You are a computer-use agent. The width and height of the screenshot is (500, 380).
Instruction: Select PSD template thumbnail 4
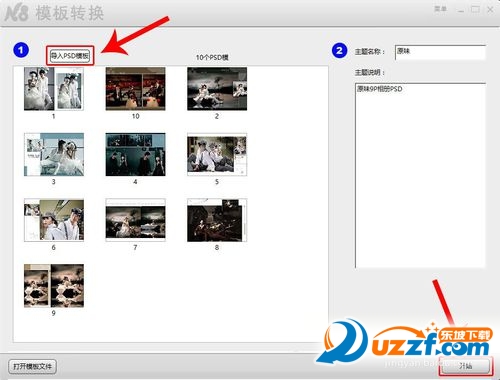point(135,154)
